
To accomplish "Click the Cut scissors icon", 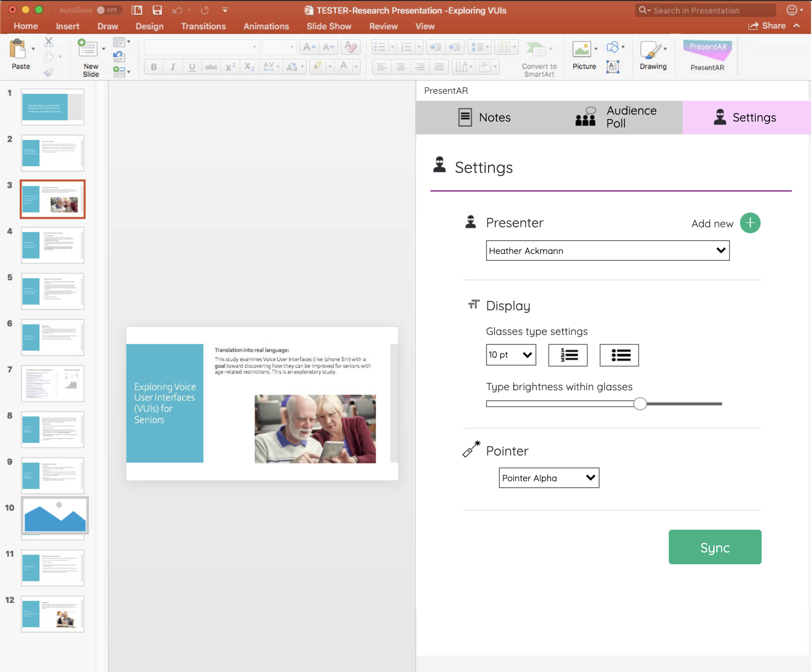I will pos(48,42).
